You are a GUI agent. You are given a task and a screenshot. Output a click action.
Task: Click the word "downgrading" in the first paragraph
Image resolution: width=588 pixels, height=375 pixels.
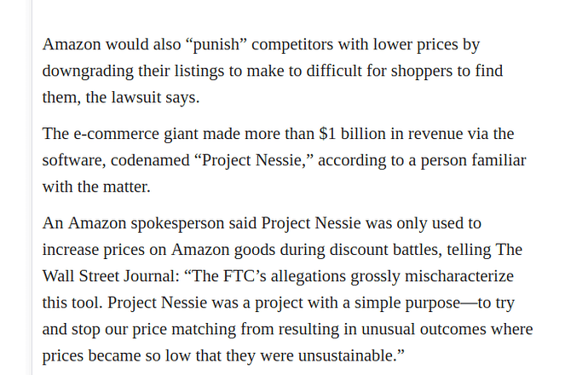pyautogui.click(x=88, y=72)
